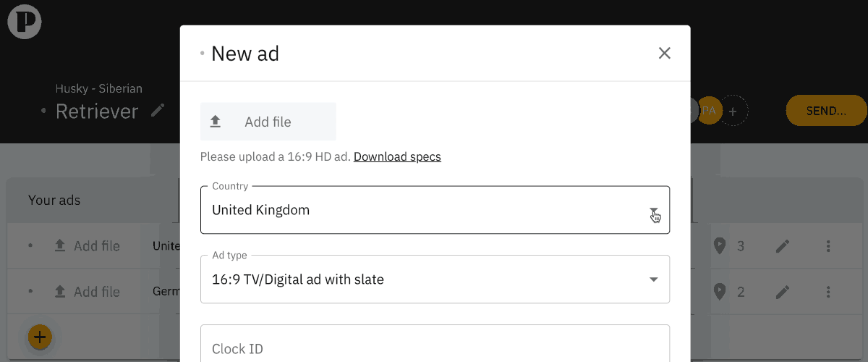
Task: Click the edit pencil in Germany row
Action: pos(782,292)
